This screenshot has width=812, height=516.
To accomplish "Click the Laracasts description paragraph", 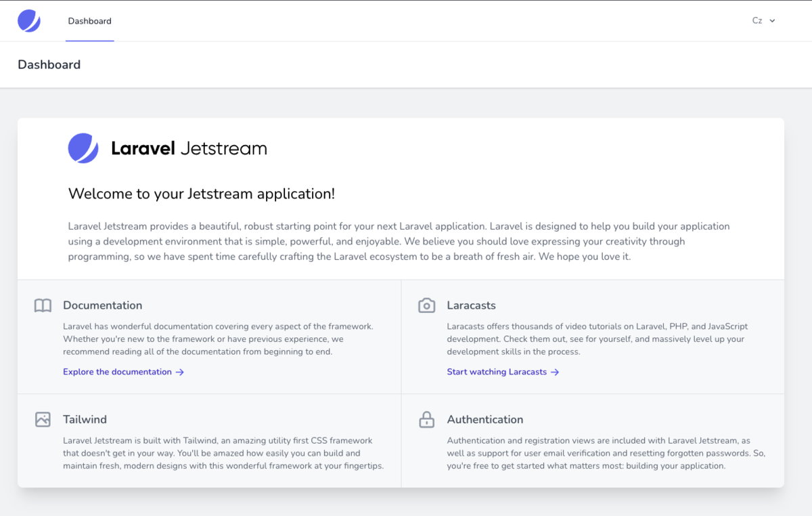I will coord(597,339).
